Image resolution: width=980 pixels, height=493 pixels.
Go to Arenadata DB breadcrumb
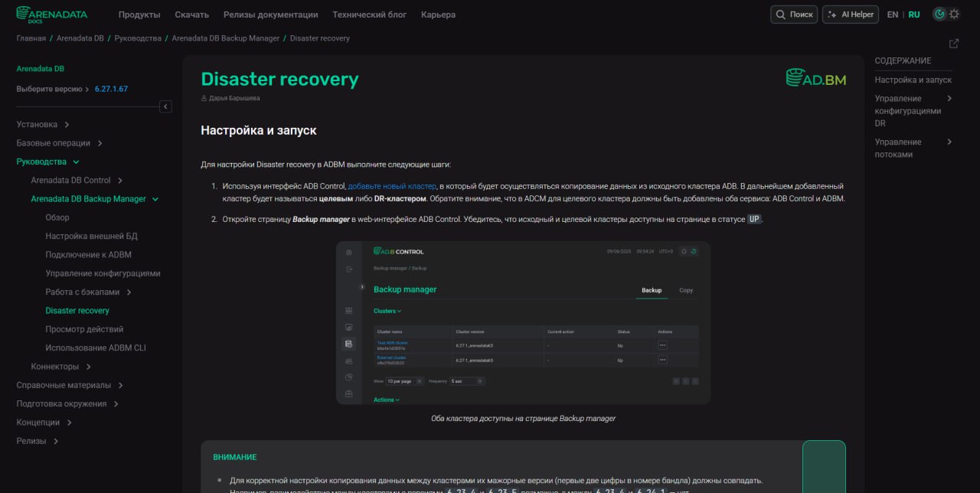click(80, 38)
